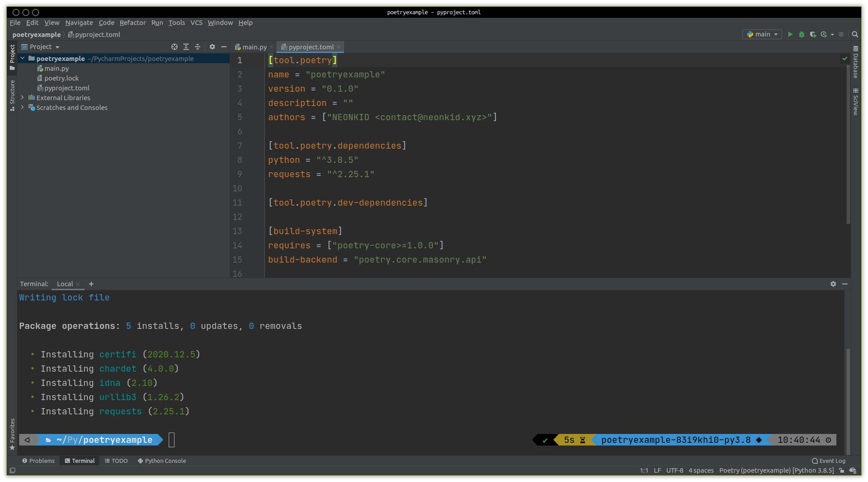Collapse all in Project panel

tap(198, 47)
